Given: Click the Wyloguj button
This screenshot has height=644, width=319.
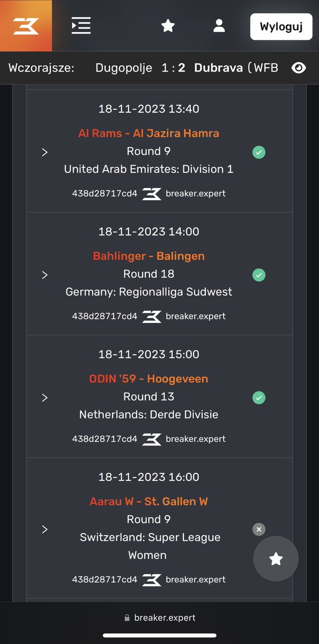Looking at the screenshot, I should pyautogui.click(x=281, y=26).
